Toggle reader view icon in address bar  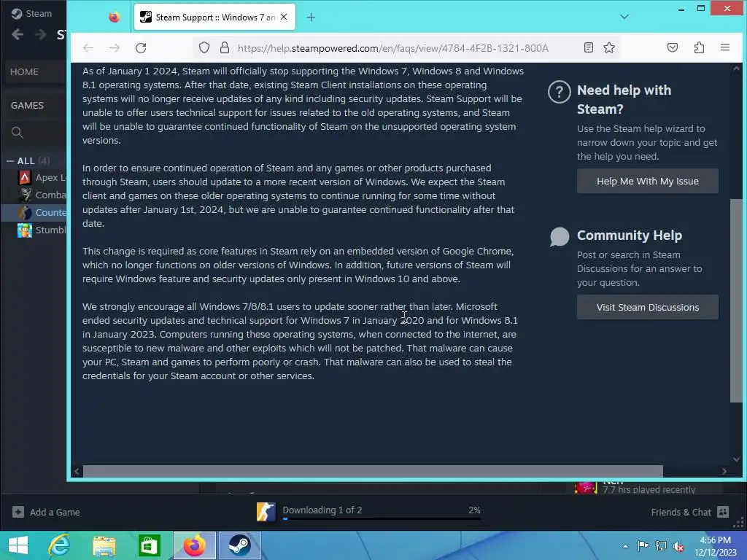[589, 47]
